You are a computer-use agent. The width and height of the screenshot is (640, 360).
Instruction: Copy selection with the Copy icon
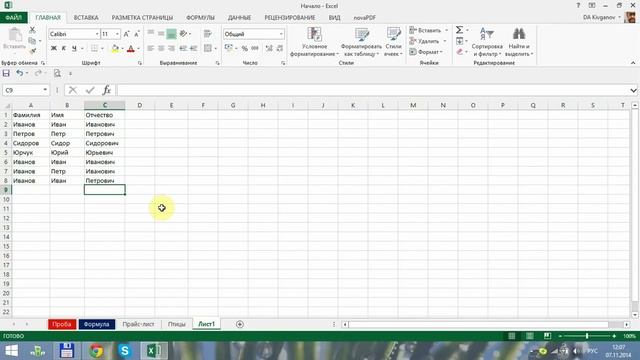[x=32, y=40]
